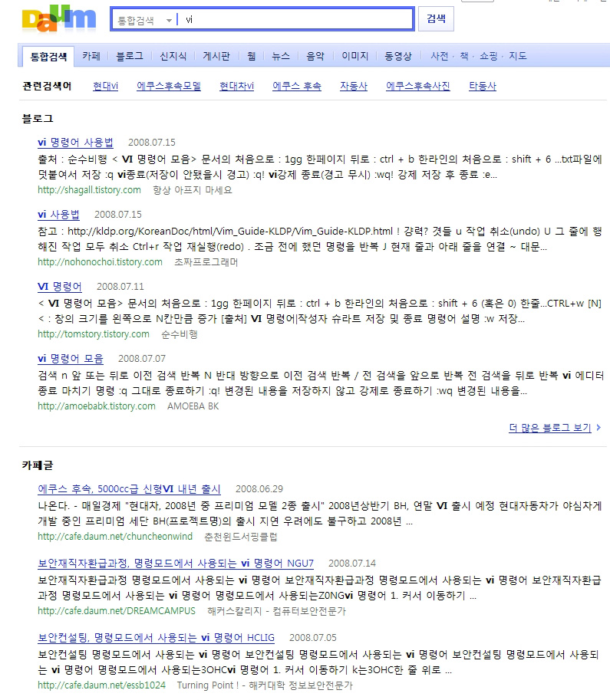The image size is (610, 700).
Task: Open blog result vi 사용법
Action: tap(58, 214)
